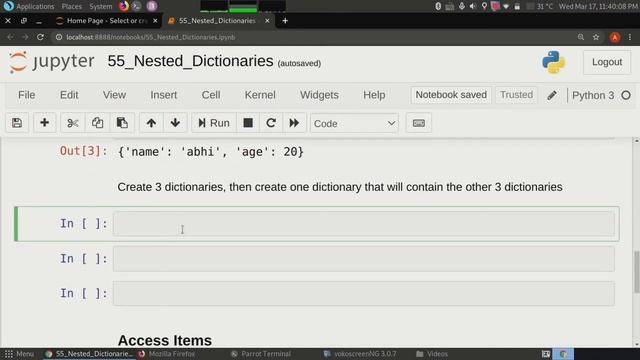Switch to Mozilla Firefox in taskbar
Image resolution: width=640 pixels, height=360 pixels.
[167, 354]
